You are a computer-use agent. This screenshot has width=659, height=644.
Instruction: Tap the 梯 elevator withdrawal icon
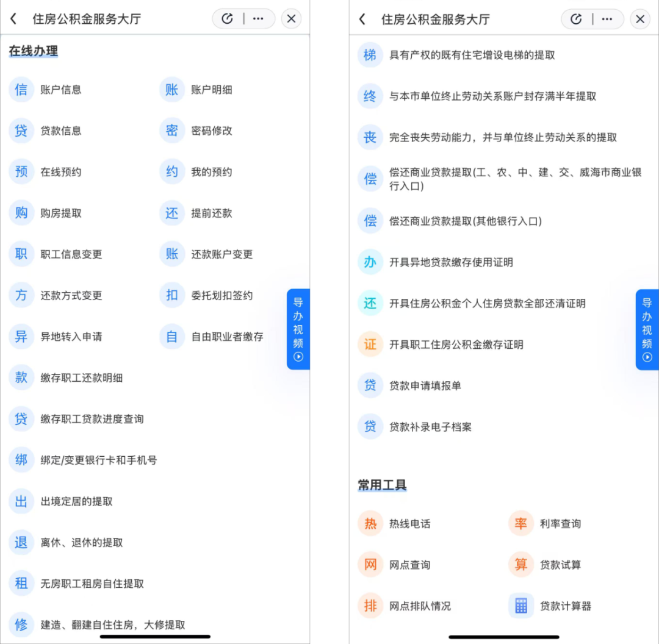point(370,55)
